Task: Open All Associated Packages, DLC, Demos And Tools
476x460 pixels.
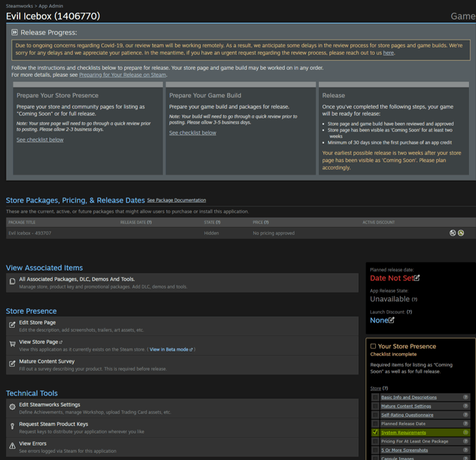Action: click(77, 279)
